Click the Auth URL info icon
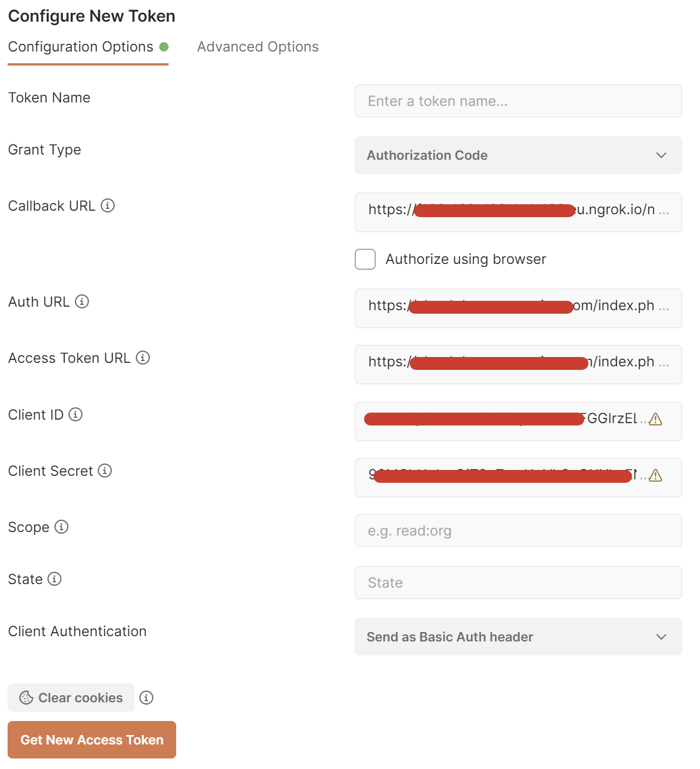 [x=82, y=301]
